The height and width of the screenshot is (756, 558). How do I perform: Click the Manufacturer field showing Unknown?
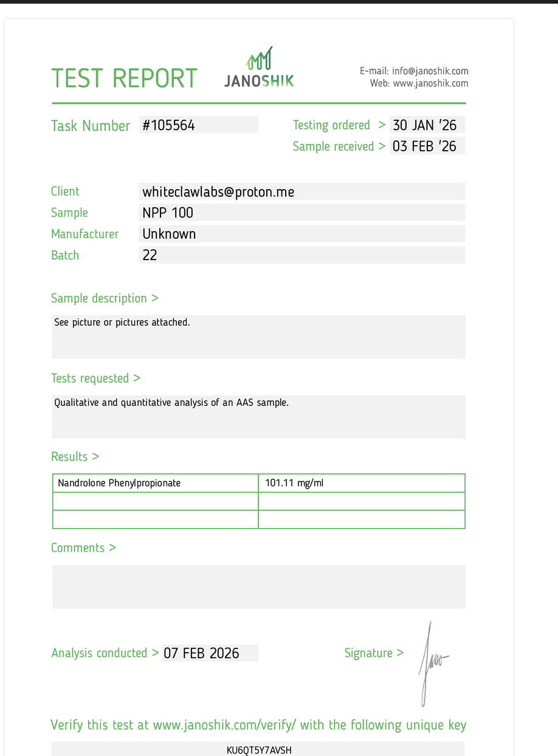pyautogui.click(x=301, y=234)
